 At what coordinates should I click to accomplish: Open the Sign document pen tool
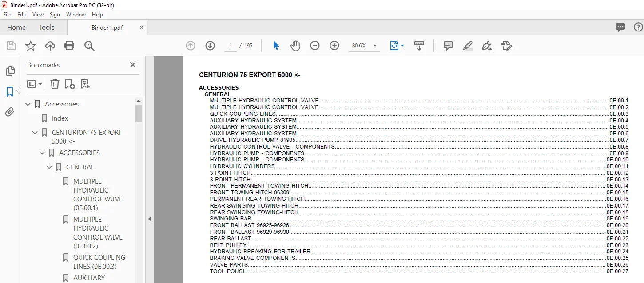[x=487, y=46]
